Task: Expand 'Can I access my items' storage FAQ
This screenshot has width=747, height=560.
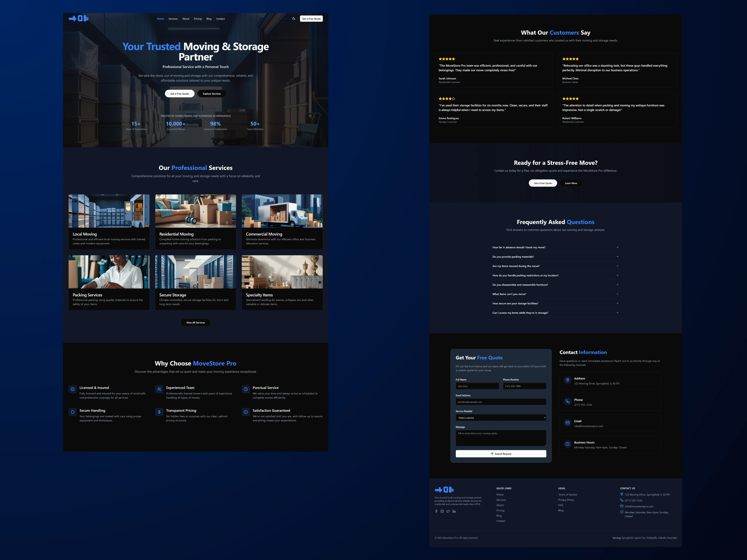Action: coord(556,313)
